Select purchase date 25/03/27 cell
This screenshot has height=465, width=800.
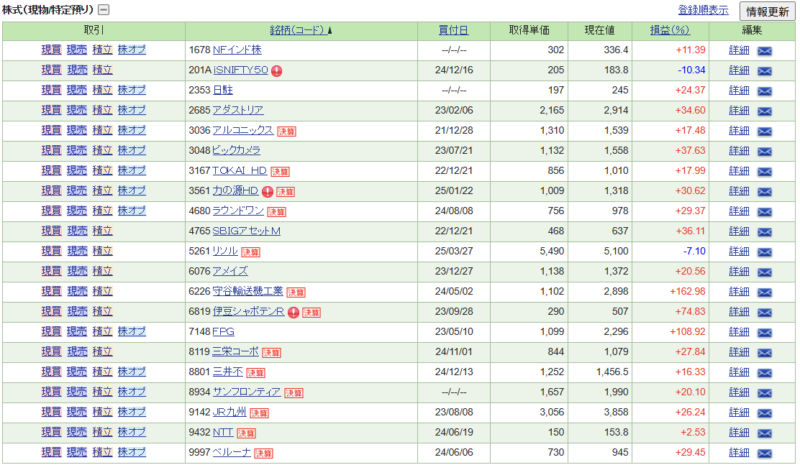coord(454,251)
